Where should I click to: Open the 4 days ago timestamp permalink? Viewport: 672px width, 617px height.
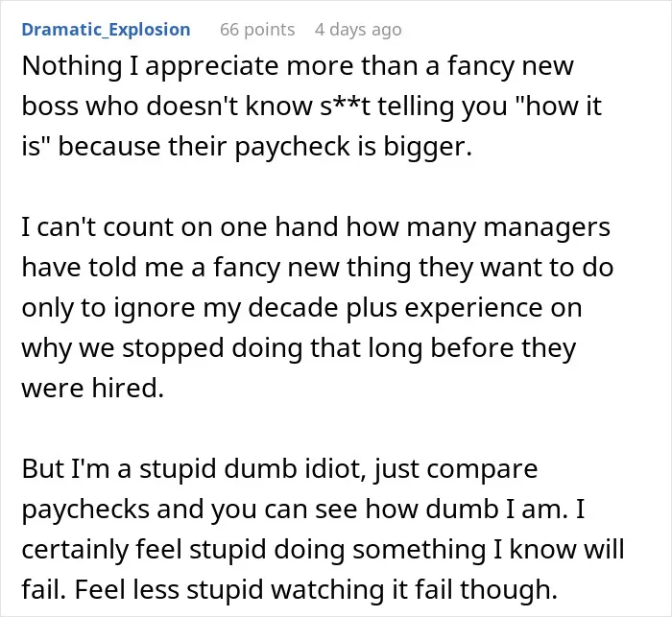pos(358,30)
